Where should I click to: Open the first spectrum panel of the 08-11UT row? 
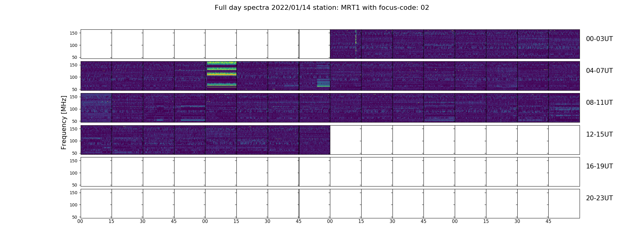point(96,107)
